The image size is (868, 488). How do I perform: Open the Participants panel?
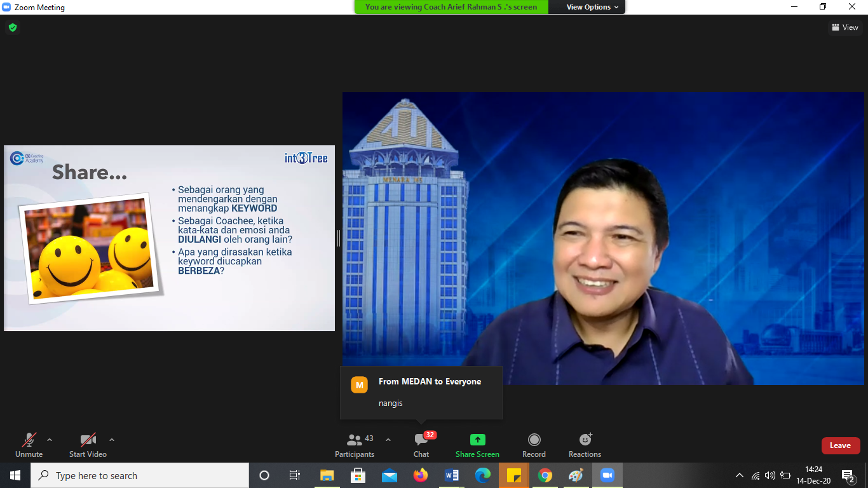click(355, 445)
